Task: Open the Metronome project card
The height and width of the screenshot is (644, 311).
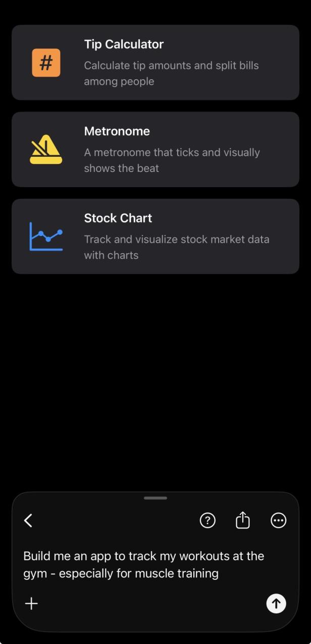Action: 155,149
